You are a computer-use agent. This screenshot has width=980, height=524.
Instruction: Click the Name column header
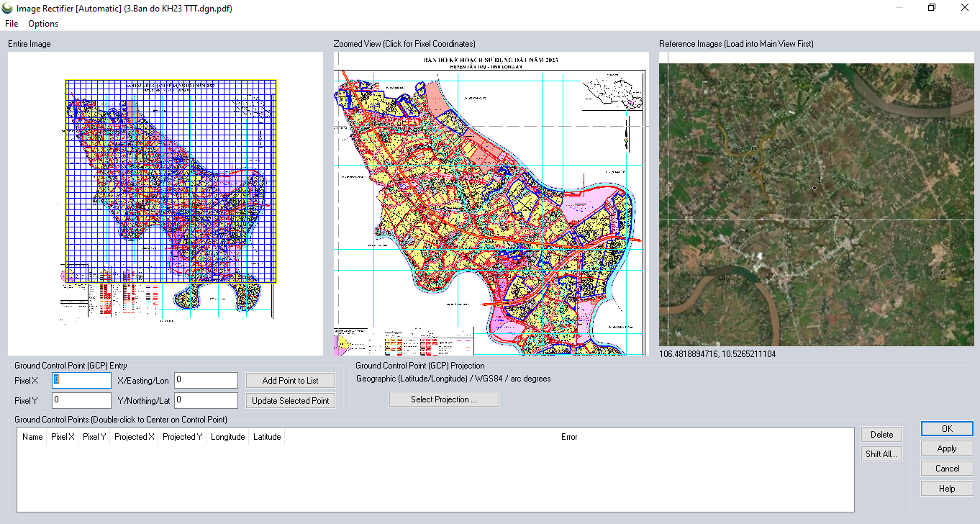(32, 437)
